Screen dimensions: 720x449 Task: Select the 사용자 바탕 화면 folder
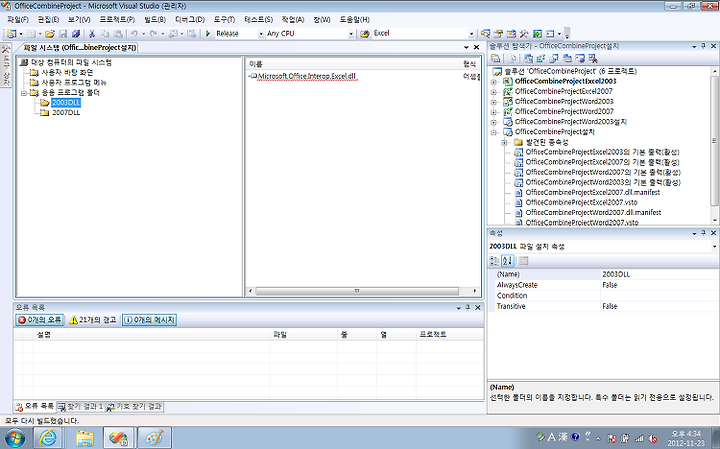click(x=68, y=73)
